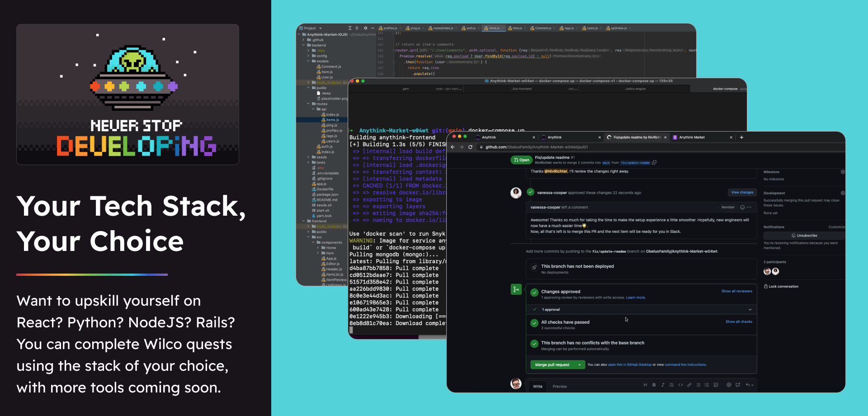This screenshot has height=416, width=868.
Task: Click IDE project settings gear icon
Action: pos(366,28)
